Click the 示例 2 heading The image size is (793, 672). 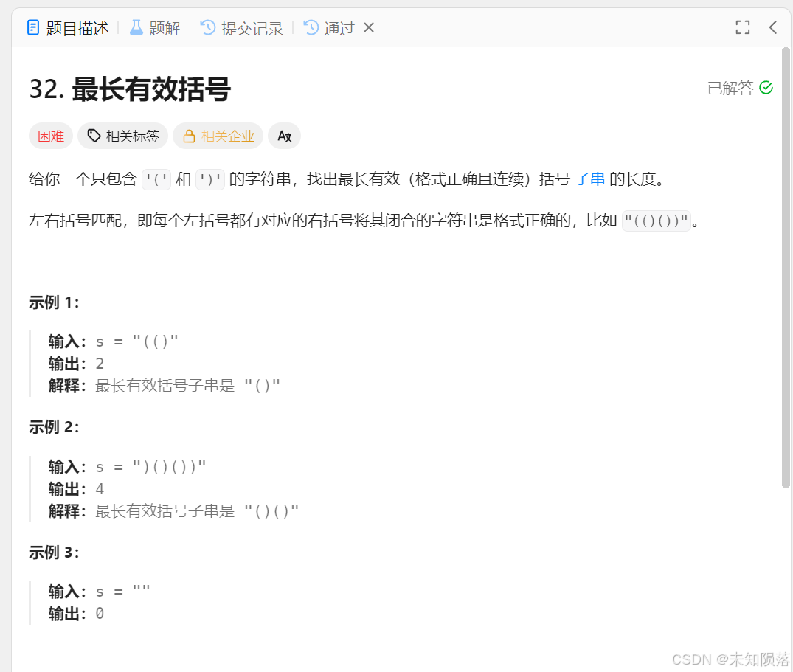[54, 427]
